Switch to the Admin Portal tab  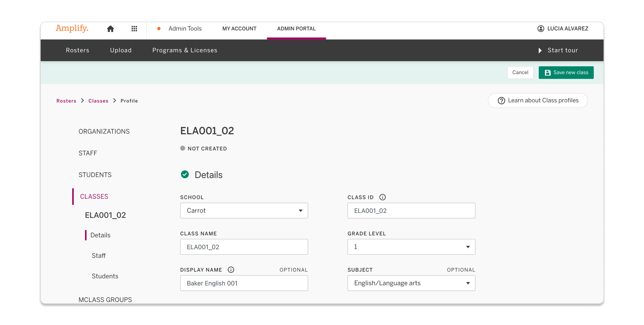click(296, 29)
